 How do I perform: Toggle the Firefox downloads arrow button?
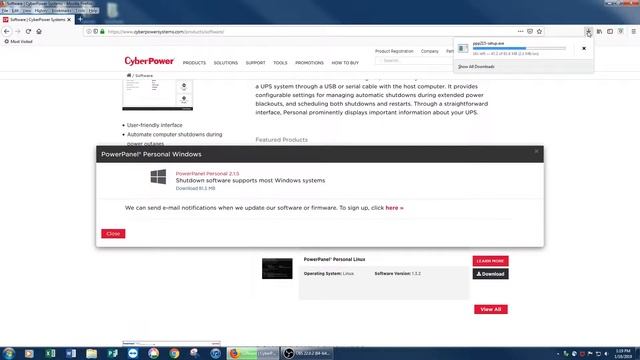click(588, 31)
